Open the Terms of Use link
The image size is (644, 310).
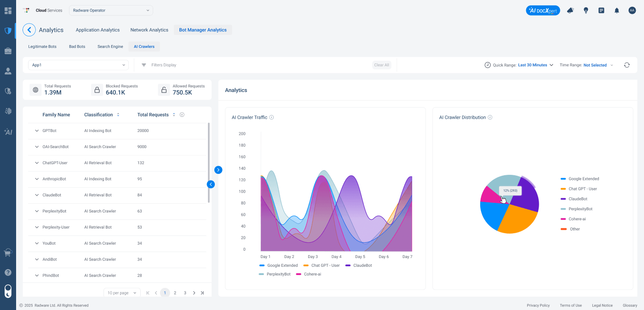tap(571, 305)
